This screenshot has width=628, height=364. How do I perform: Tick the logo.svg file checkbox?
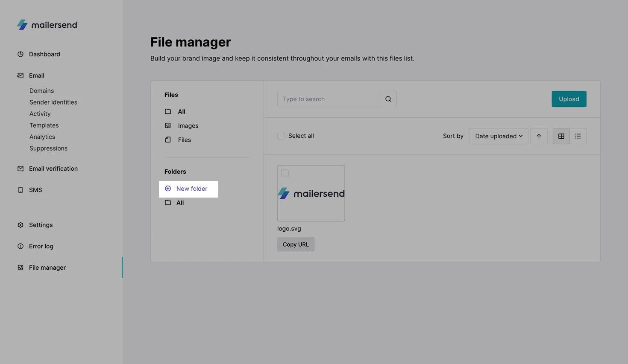[x=285, y=173]
